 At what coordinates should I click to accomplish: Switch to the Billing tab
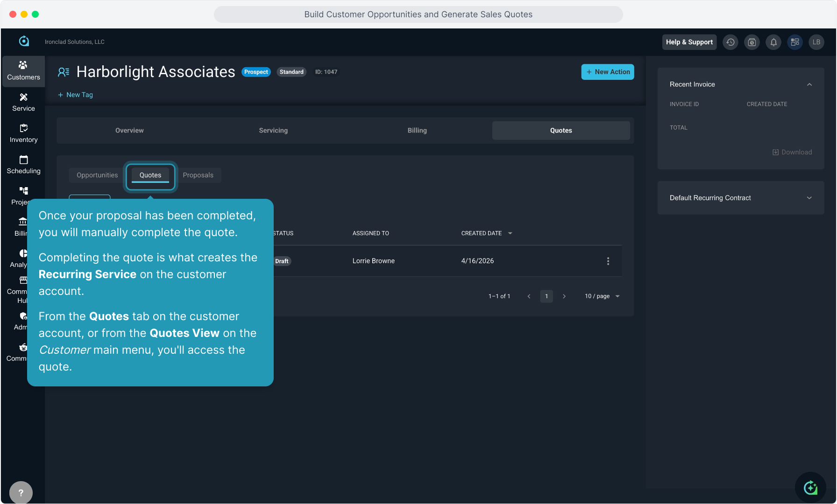coord(417,131)
